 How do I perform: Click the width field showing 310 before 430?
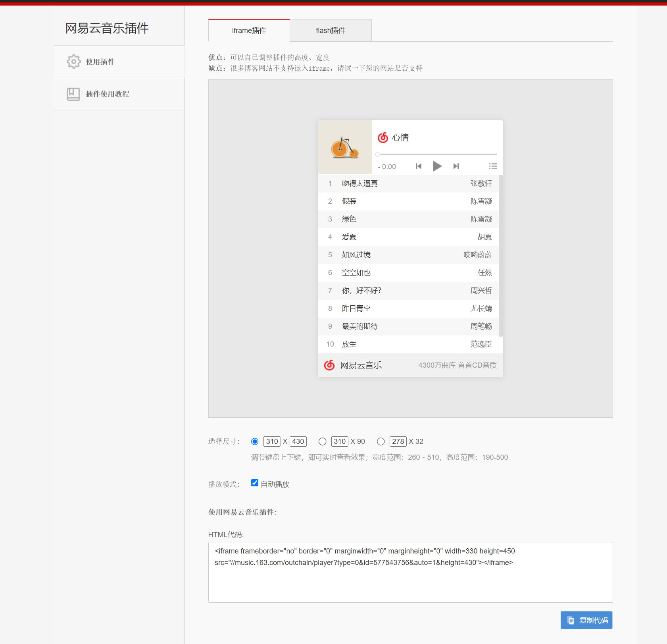272,442
